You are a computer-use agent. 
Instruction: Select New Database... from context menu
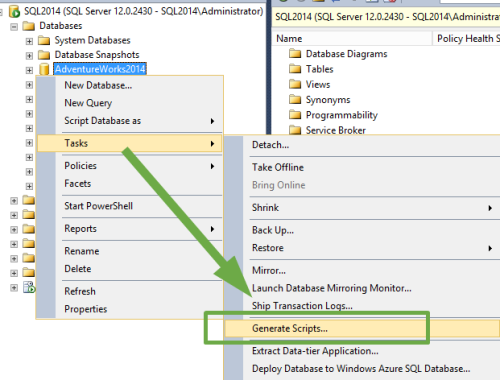[129, 85]
